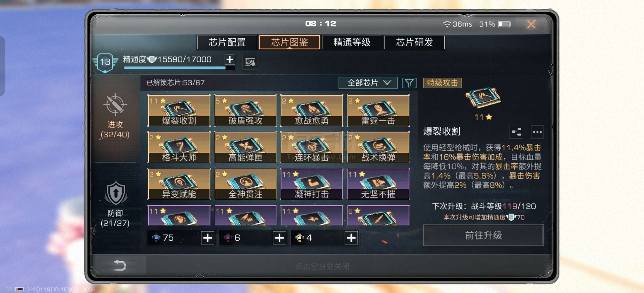The width and height of the screenshot is (644, 293).
Task: Open the 防御 defense chip category
Action: tap(115, 204)
